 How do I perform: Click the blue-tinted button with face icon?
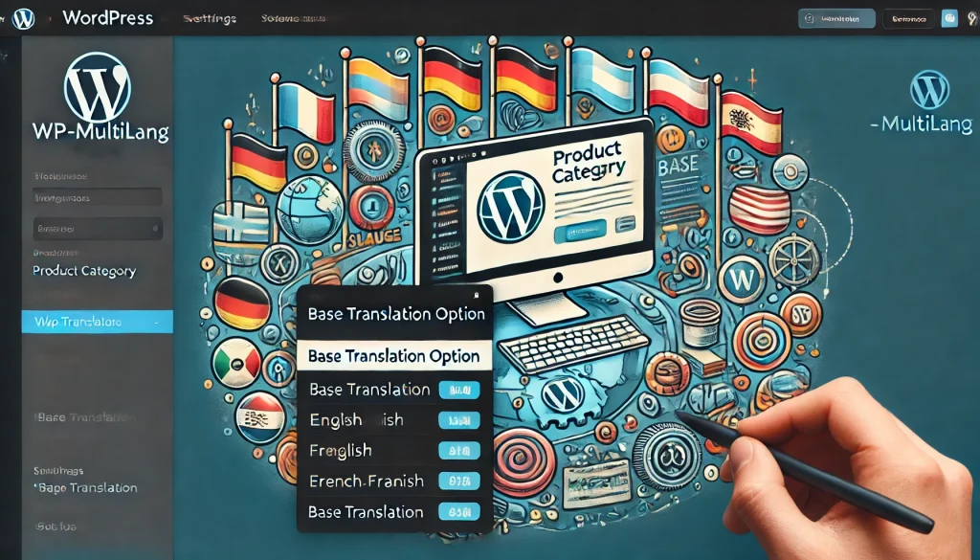[x=836, y=19]
